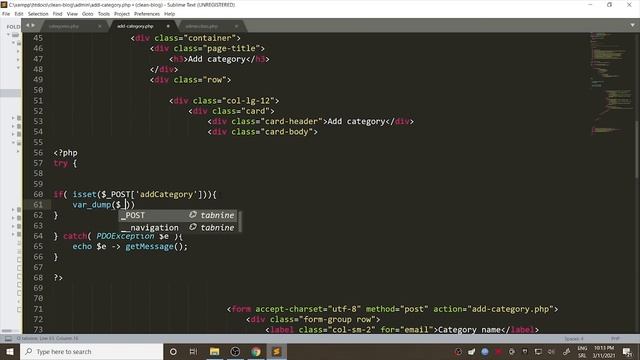Go to next tab with right arrow
The height and width of the screenshot is (360, 640).
pos(33,25)
